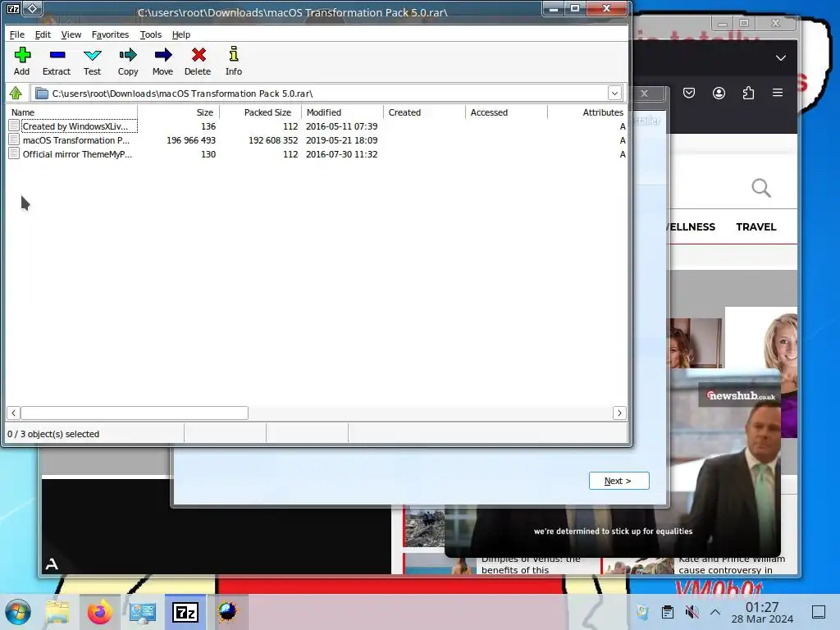Open Dimples of Venus article link
This screenshot has height=630, width=840.
tap(531, 565)
